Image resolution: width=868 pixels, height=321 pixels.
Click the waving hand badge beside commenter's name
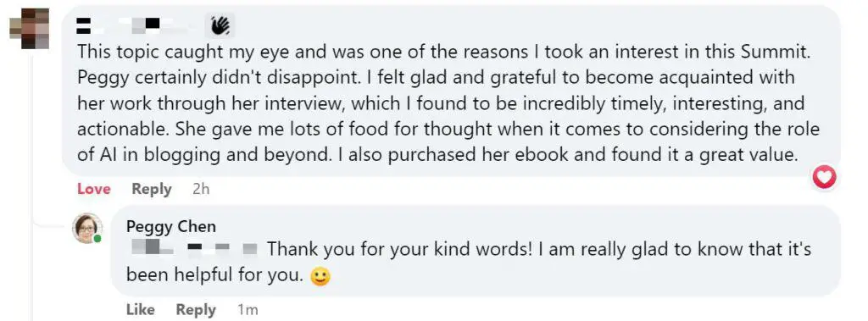point(220,25)
